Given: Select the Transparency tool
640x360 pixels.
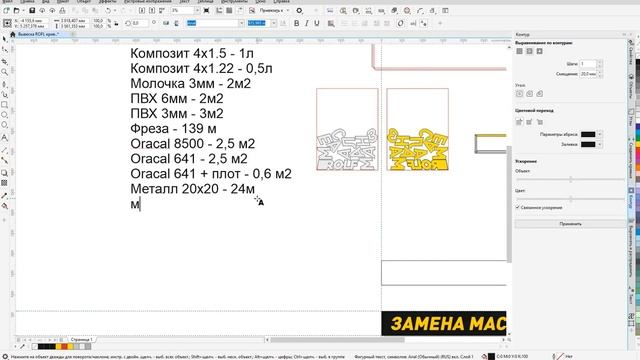Looking at the screenshot, I should (x=4, y=183).
